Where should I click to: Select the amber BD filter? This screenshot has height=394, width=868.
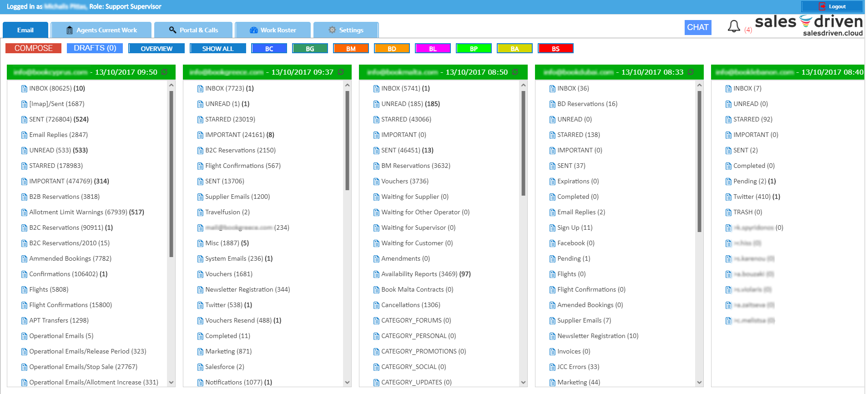click(x=392, y=48)
